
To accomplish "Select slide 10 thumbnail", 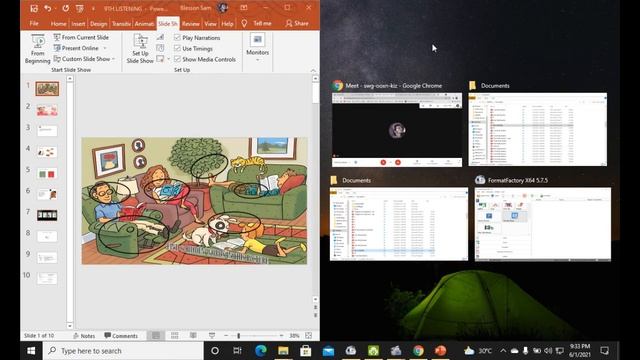I will click(x=47, y=278).
